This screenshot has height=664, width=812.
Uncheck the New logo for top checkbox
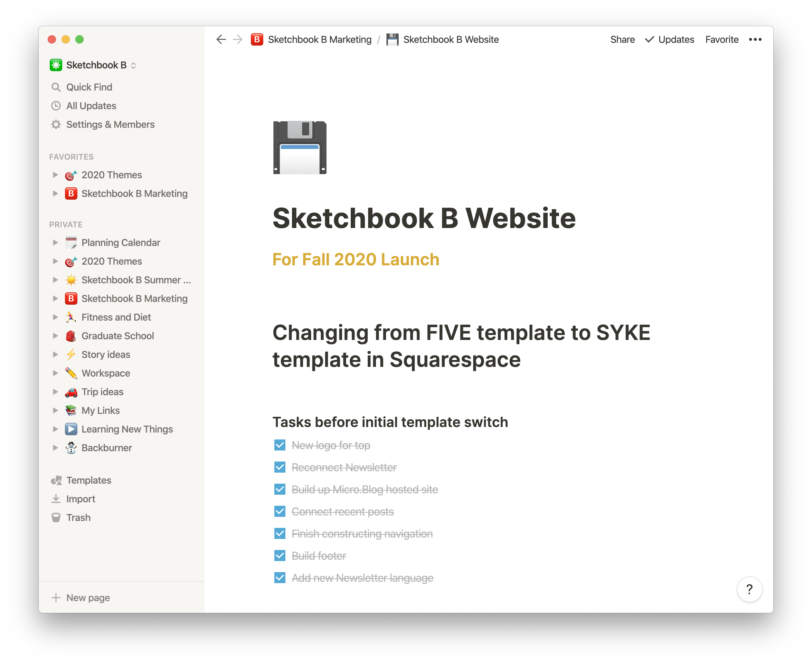pyautogui.click(x=280, y=445)
